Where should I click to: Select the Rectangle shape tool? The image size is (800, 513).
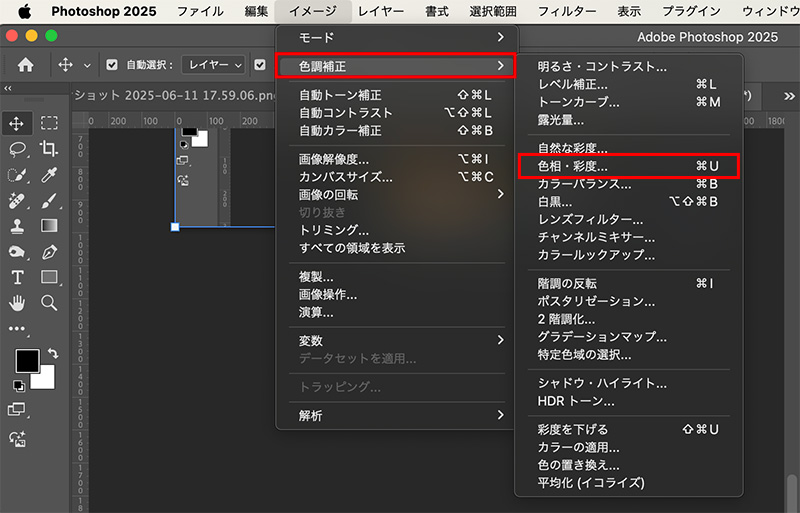tap(49, 277)
